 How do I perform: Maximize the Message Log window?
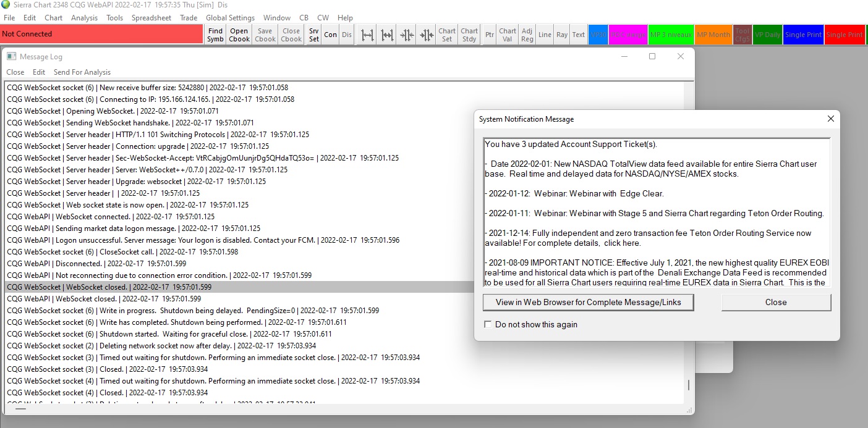point(652,56)
